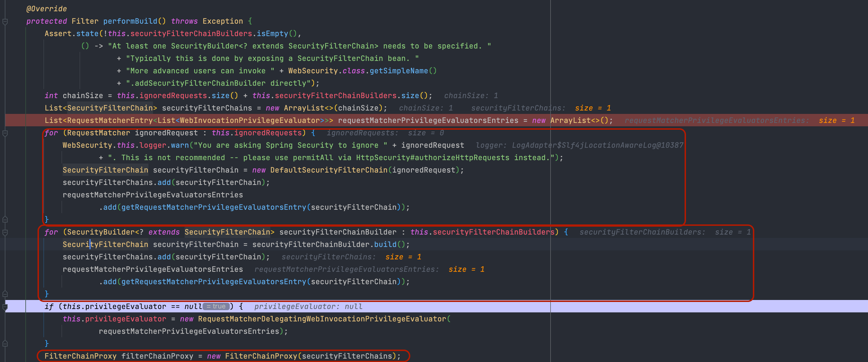
Task: Click inline 'ignoredRequests: size = 0' hint
Action: [x=385, y=133]
